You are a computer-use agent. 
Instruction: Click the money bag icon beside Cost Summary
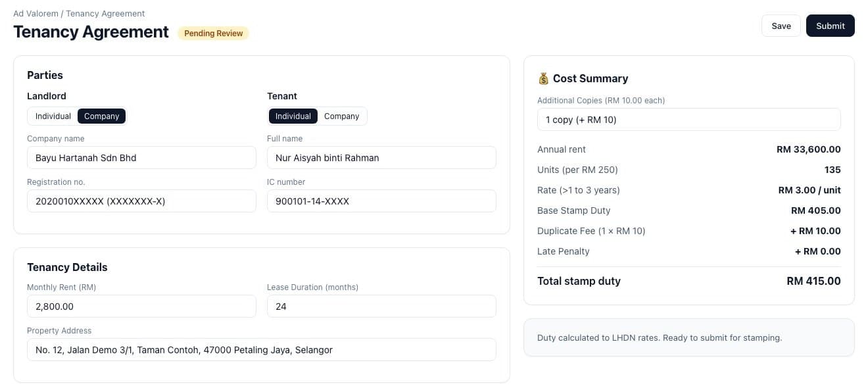tap(543, 78)
